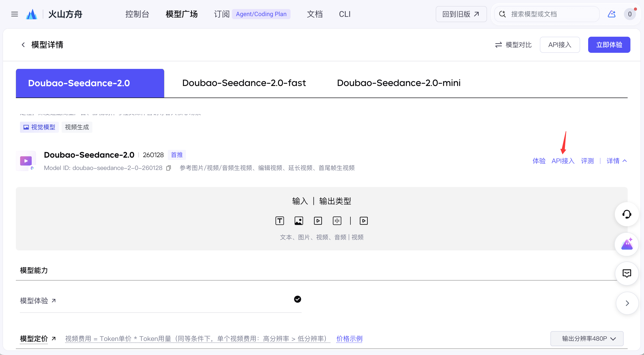Open the 输出分辨率480P dropdown

(x=587, y=339)
